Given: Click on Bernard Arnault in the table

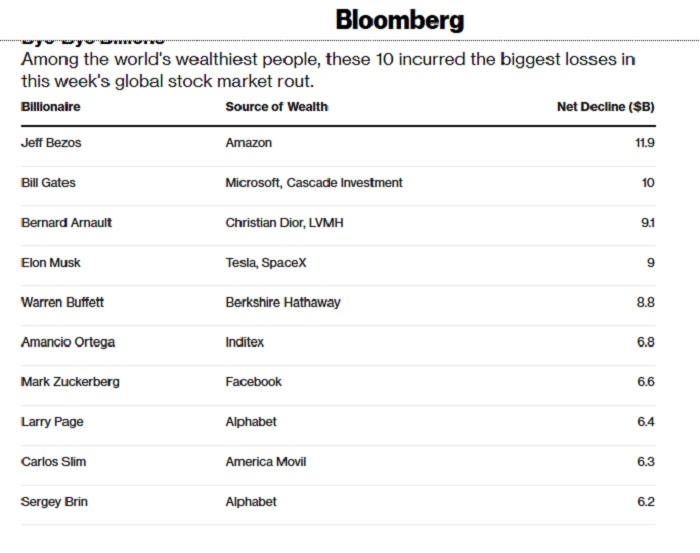Looking at the screenshot, I should click(x=66, y=223).
